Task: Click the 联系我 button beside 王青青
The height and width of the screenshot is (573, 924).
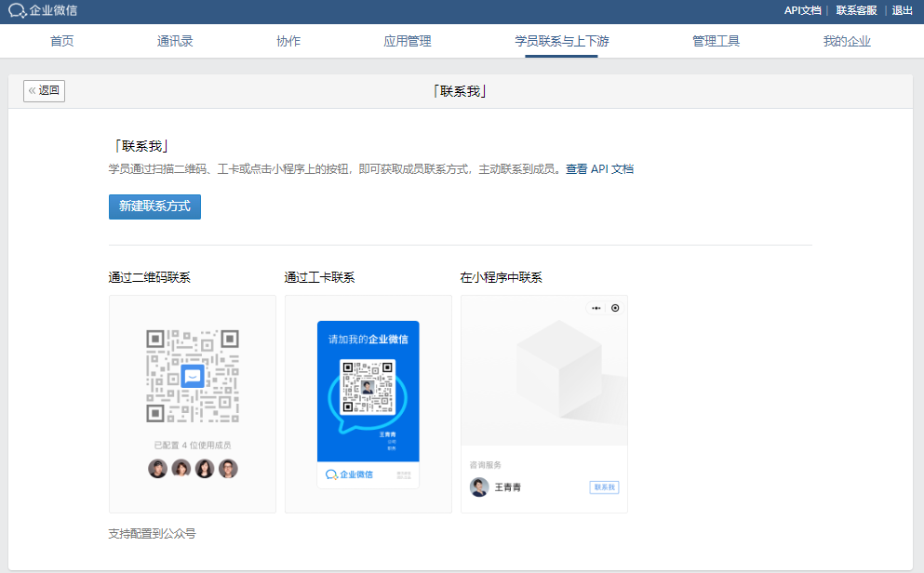Action: (604, 487)
